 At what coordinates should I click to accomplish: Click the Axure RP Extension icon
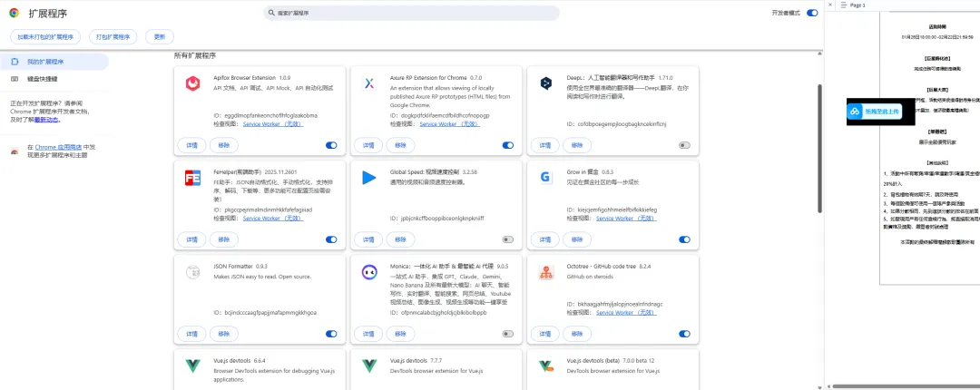click(369, 83)
